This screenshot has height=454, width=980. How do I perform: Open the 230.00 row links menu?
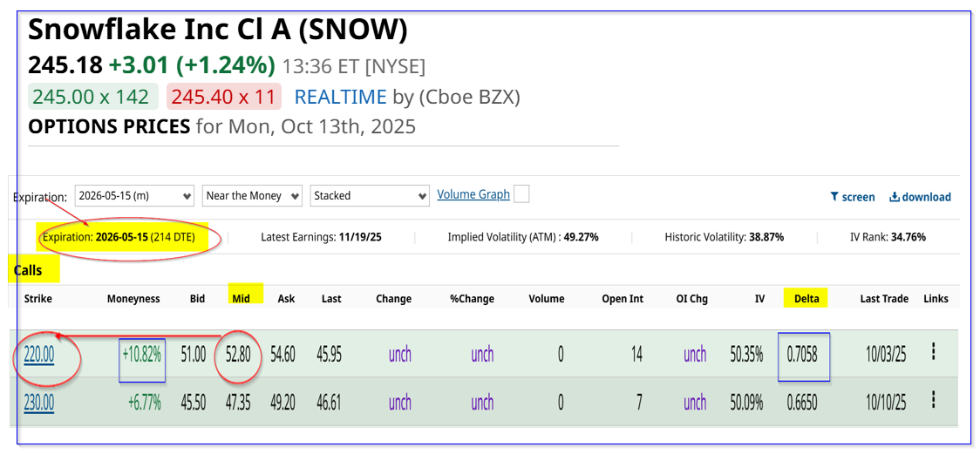[x=934, y=400]
